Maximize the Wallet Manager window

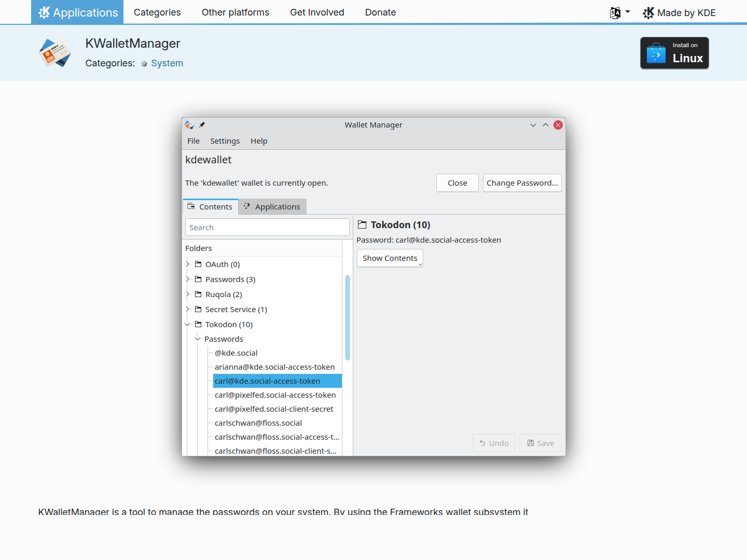coord(546,125)
